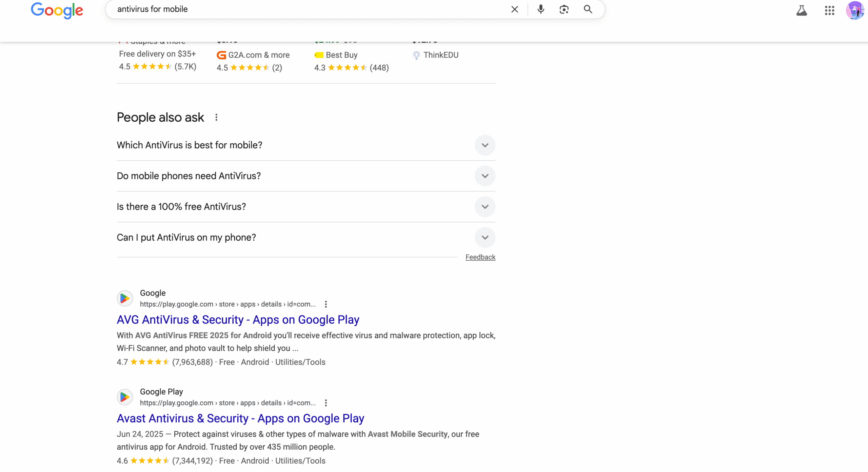Image resolution: width=868 pixels, height=472 pixels.
Task: Click the 4.5 rating (5.7K) reviews
Action: click(157, 66)
